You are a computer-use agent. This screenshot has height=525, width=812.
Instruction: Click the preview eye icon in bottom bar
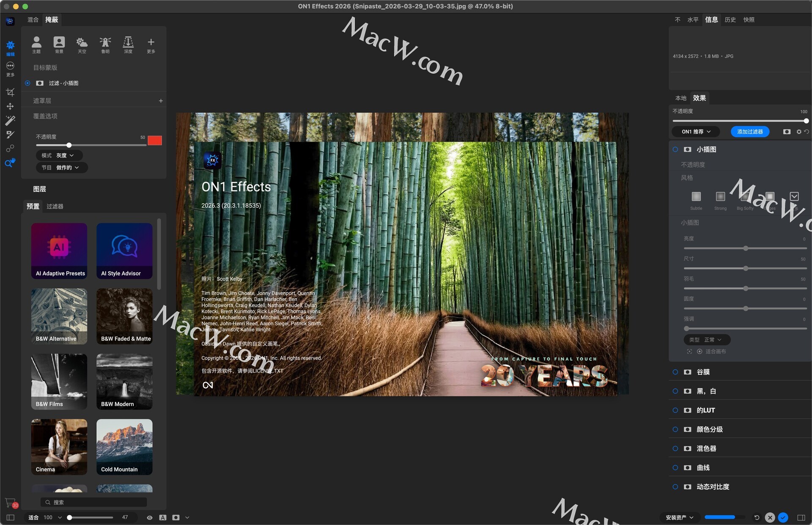[149, 517]
